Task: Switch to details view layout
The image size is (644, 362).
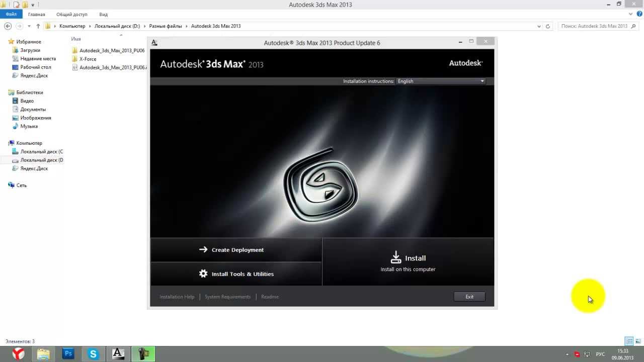Action: coord(629,341)
